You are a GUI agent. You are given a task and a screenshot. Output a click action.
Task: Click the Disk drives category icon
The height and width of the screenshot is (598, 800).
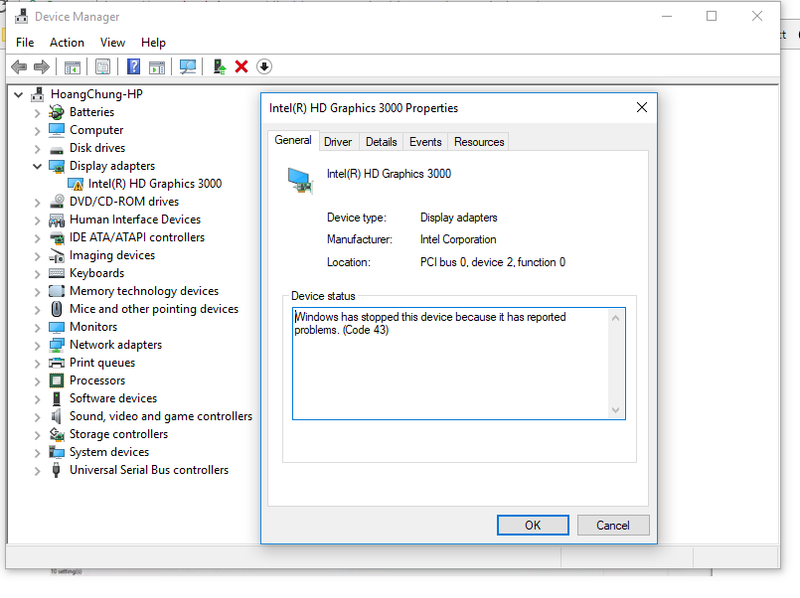pos(57,149)
